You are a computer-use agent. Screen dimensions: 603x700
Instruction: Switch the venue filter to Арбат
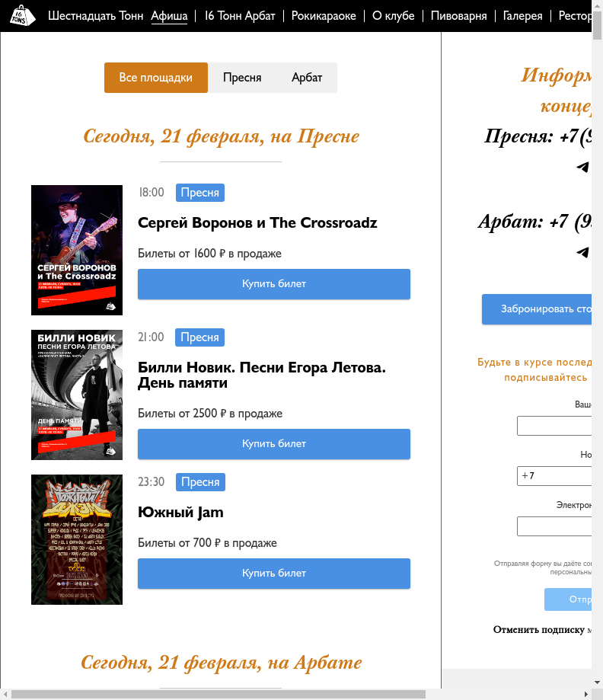click(307, 78)
